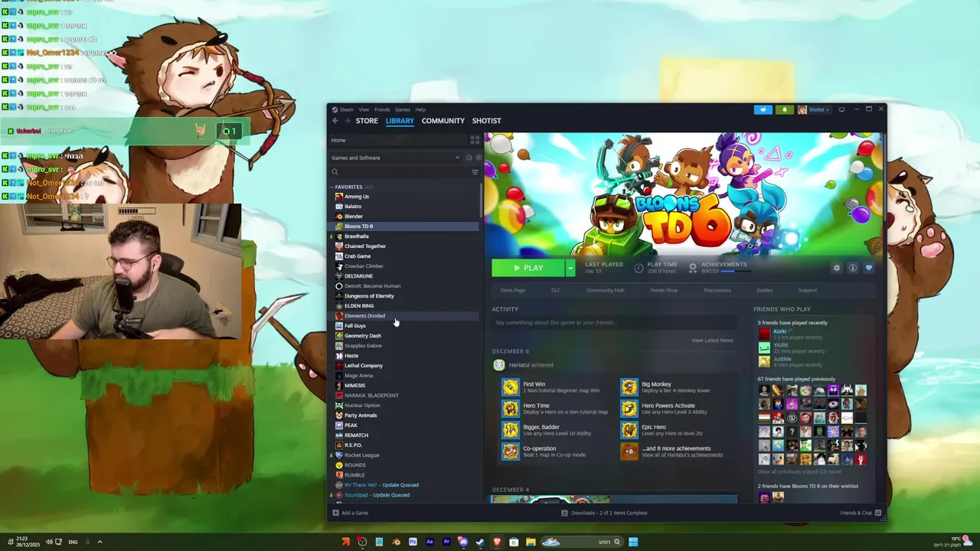Open the Community Hub link
Viewport: 980px width, 551px height.
(x=605, y=290)
